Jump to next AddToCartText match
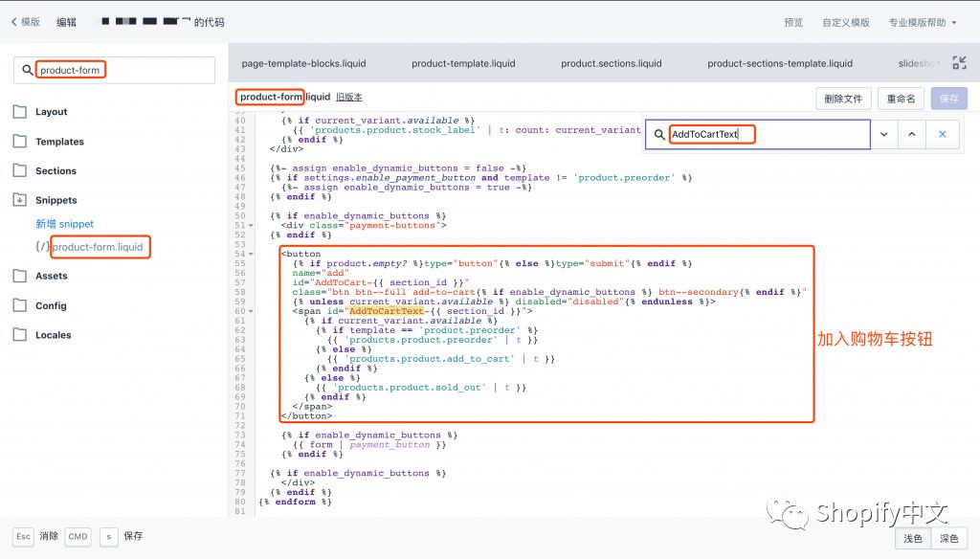The image size is (980, 559). (x=883, y=135)
